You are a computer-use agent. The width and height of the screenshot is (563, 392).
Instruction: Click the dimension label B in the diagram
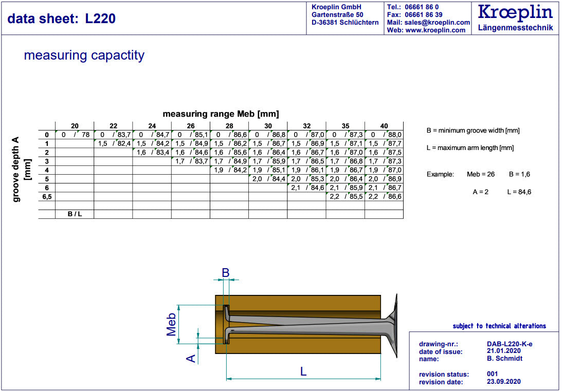click(225, 273)
